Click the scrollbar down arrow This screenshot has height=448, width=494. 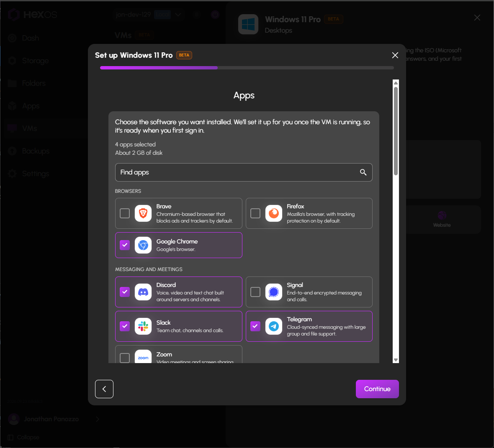[396, 360]
